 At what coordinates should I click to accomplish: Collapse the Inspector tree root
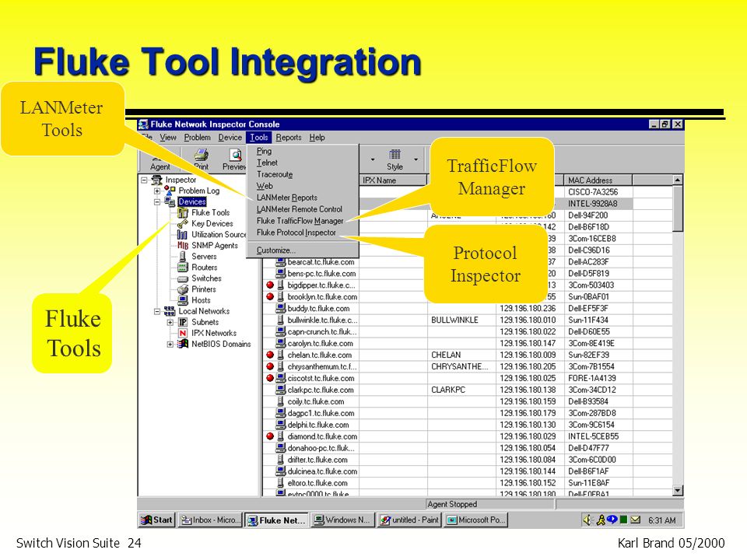144,180
